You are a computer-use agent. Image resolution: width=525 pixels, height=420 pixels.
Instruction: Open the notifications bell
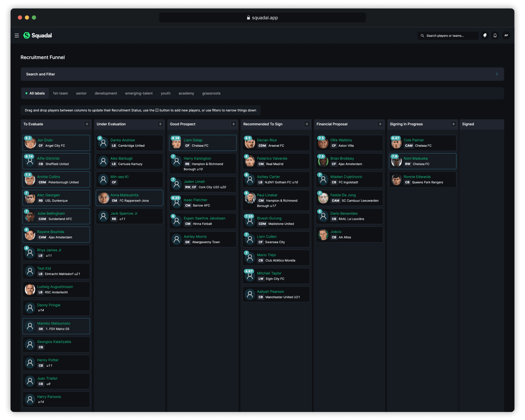(x=495, y=35)
